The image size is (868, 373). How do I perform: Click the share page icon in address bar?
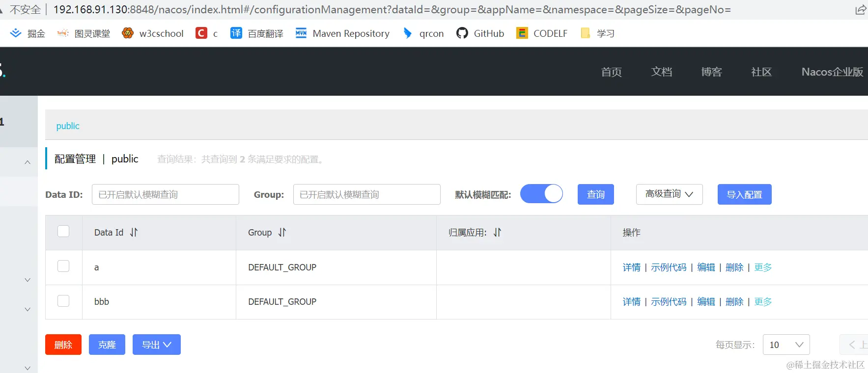click(861, 10)
